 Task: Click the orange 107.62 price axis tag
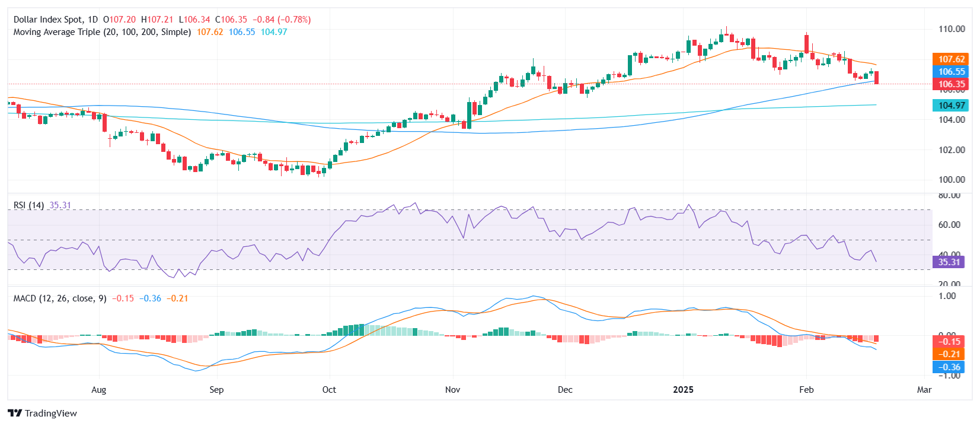(x=951, y=59)
